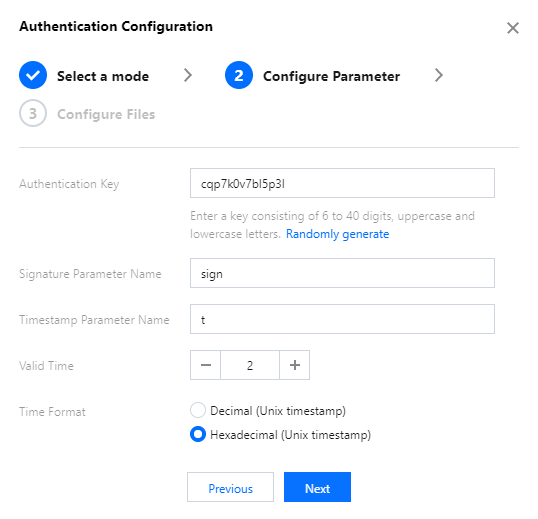
Task: Select Hexadecimal (Unix timestamp) radio button
Action: coord(198,434)
